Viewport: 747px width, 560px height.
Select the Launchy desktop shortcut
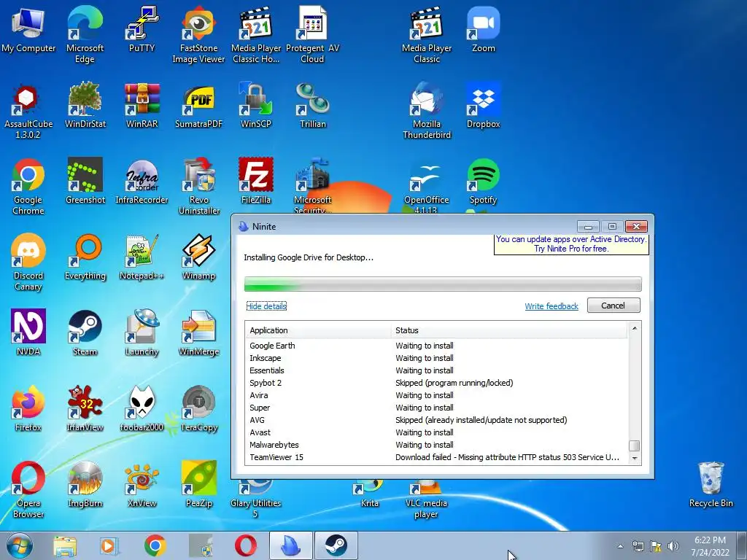[142, 332]
